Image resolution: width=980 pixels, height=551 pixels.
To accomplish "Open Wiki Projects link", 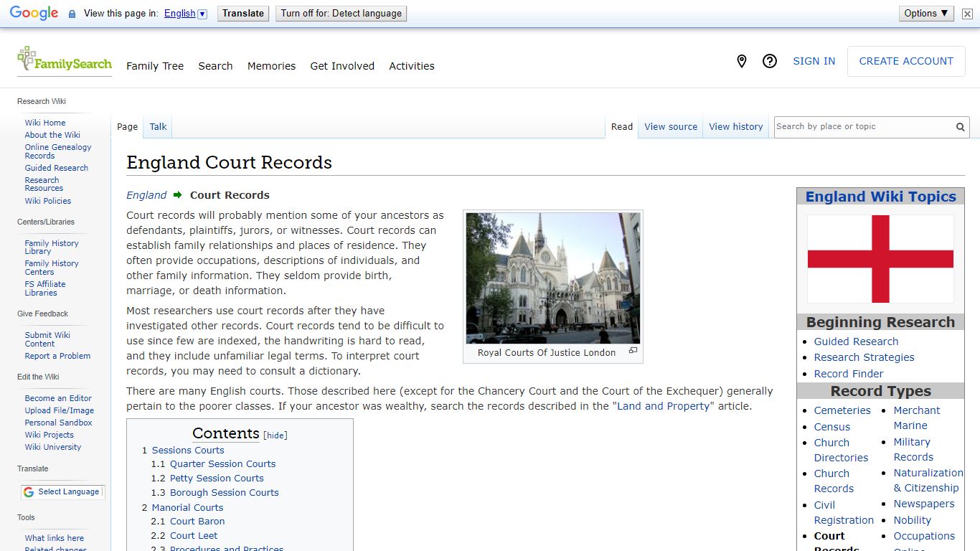I will 50,435.
